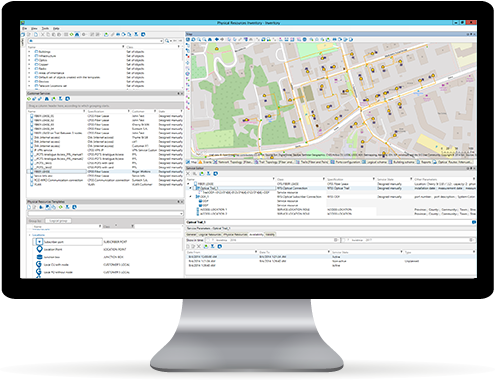The width and height of the screenshot is (495, 380).
Task: Switch to the Physical Resources tab
Action: pos(235,234)
